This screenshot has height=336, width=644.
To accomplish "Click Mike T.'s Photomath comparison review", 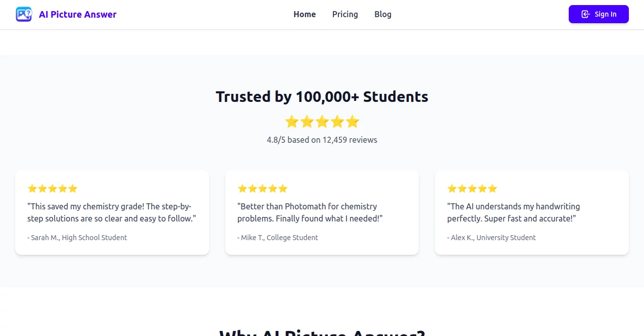I will click(x=322, y=212).
